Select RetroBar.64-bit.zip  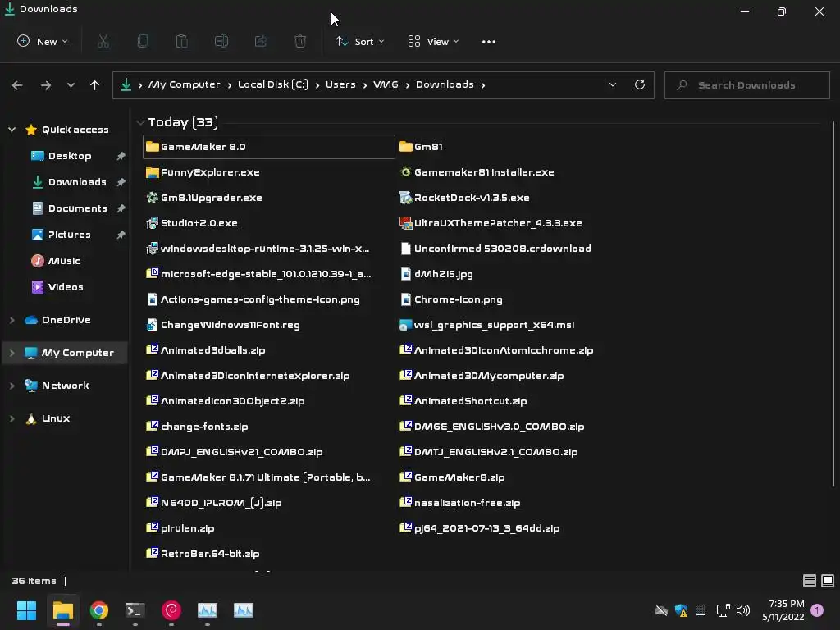coord(203,554)
